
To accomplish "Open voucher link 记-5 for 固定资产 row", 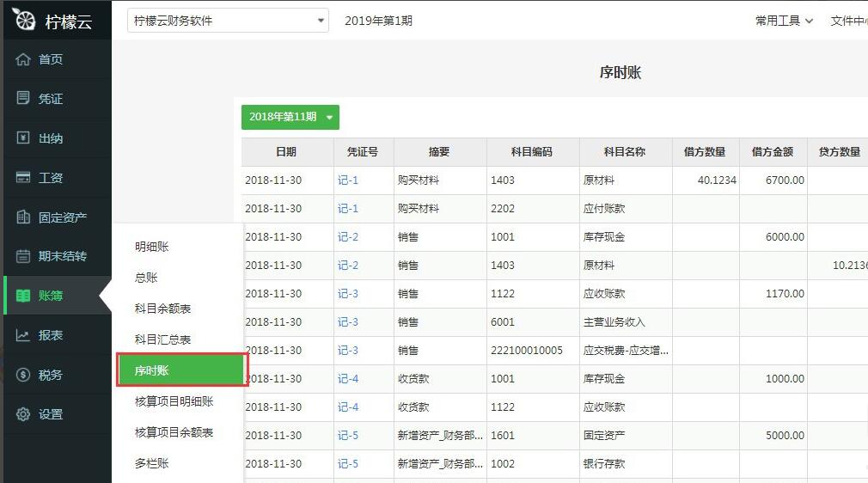I will (348, 436).
